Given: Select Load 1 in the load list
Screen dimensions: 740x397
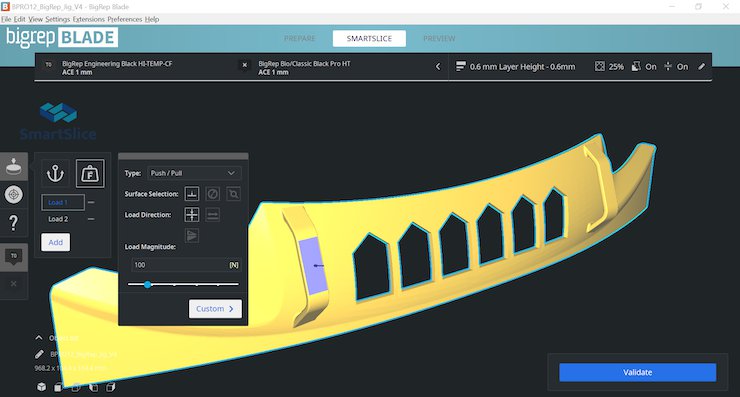Looking at the screenshot, I should point(63,202).
